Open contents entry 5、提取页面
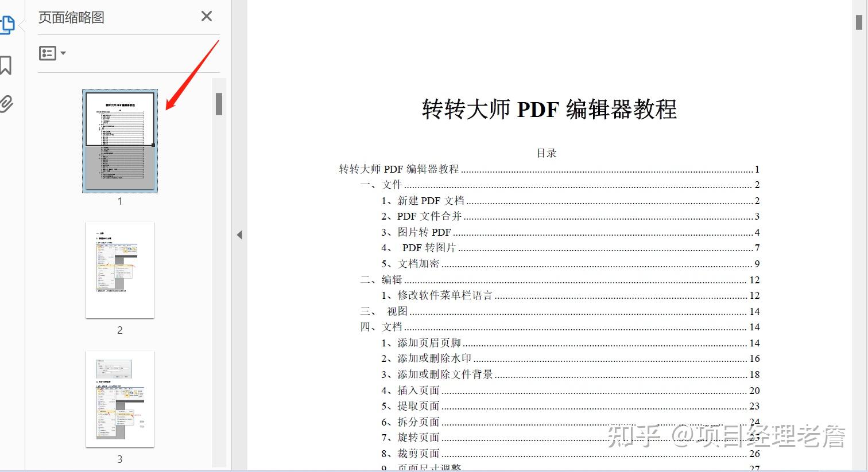Screen dimensions: 868x472 point(570,406)
